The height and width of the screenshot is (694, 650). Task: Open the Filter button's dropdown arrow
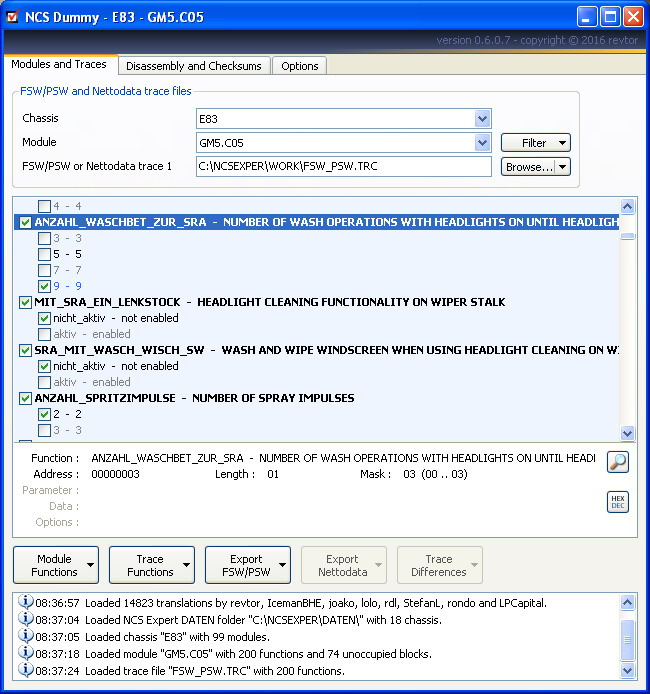562,143
